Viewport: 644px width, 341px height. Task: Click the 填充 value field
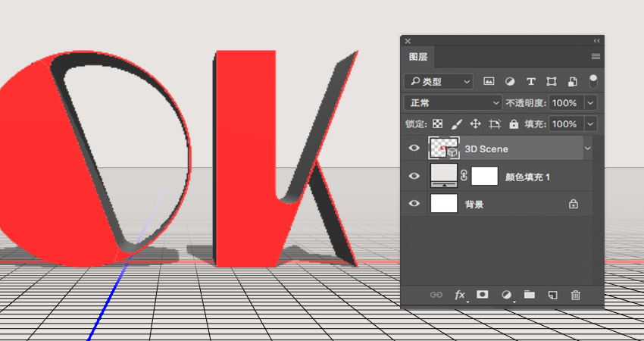click(x=567, y=124)
